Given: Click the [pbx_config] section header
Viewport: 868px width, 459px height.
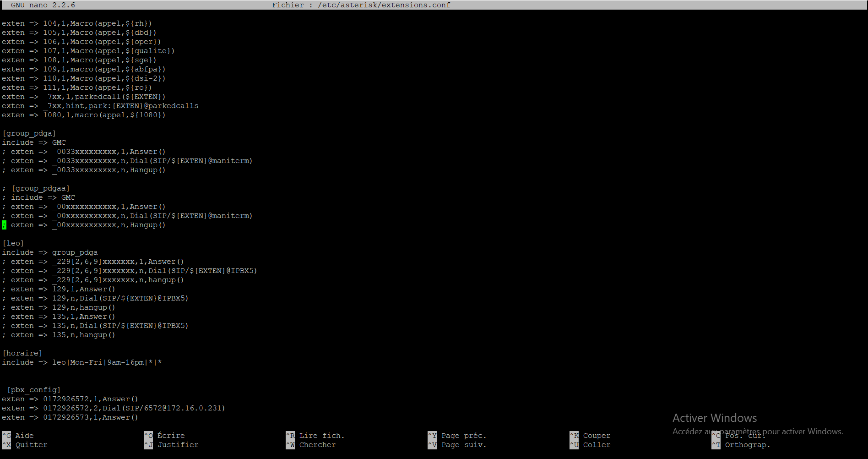Looking at the screenshot, I should point(34,390).
